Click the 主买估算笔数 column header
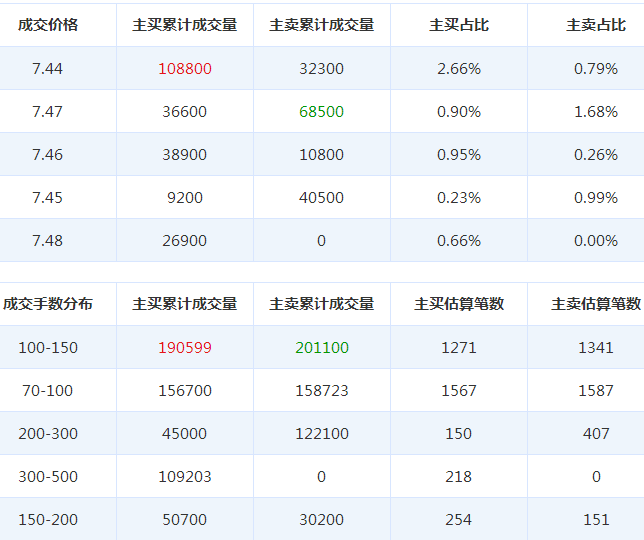Image resolution: width=644 pixels, height=540 pixels. tap(459, 304)
